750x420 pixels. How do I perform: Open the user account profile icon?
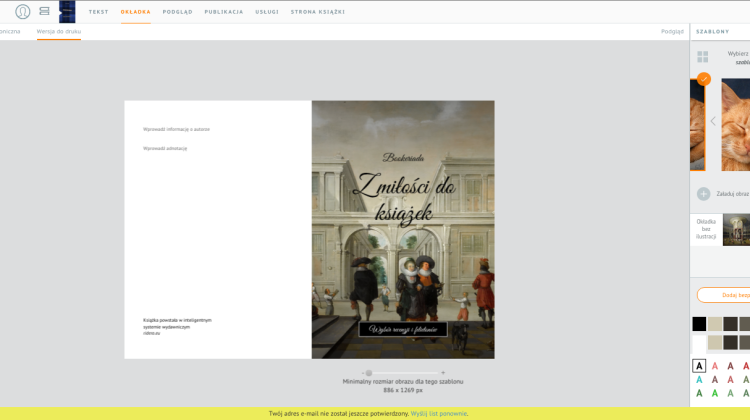pyautogui.click(x=22, y=11)
